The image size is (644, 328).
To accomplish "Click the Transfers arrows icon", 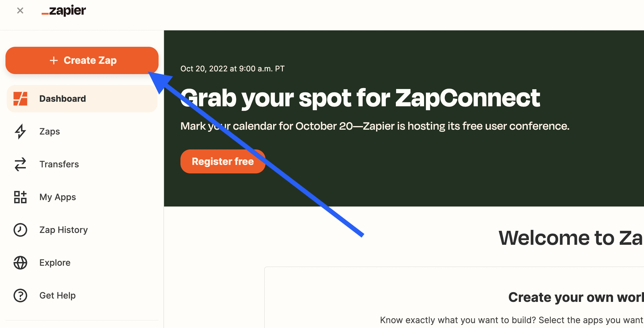I will [x=20, y=164].
